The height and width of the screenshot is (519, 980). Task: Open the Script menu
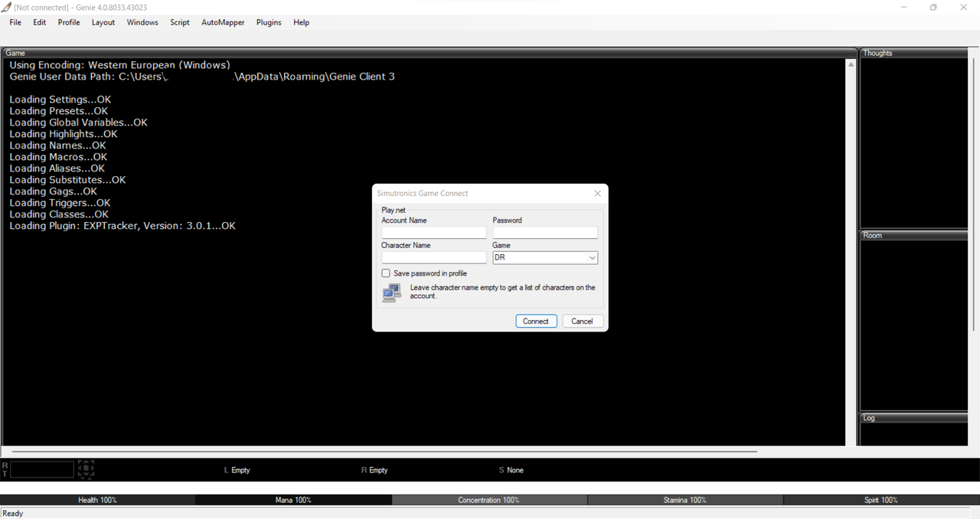(x=180, y=22)
